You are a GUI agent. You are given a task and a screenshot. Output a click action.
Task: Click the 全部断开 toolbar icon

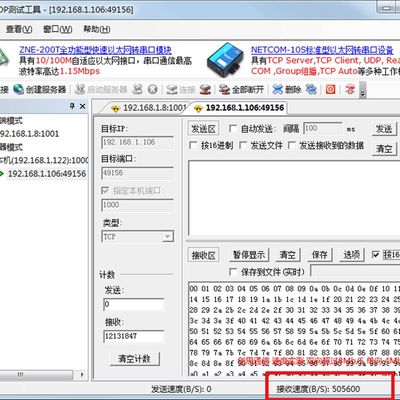coord(224,89)
